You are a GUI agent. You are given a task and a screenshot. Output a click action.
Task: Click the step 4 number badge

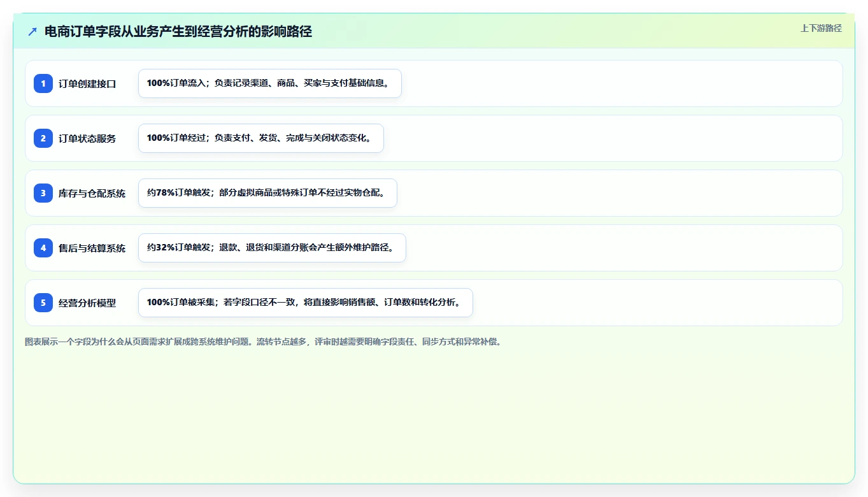(x=43, y=248)
